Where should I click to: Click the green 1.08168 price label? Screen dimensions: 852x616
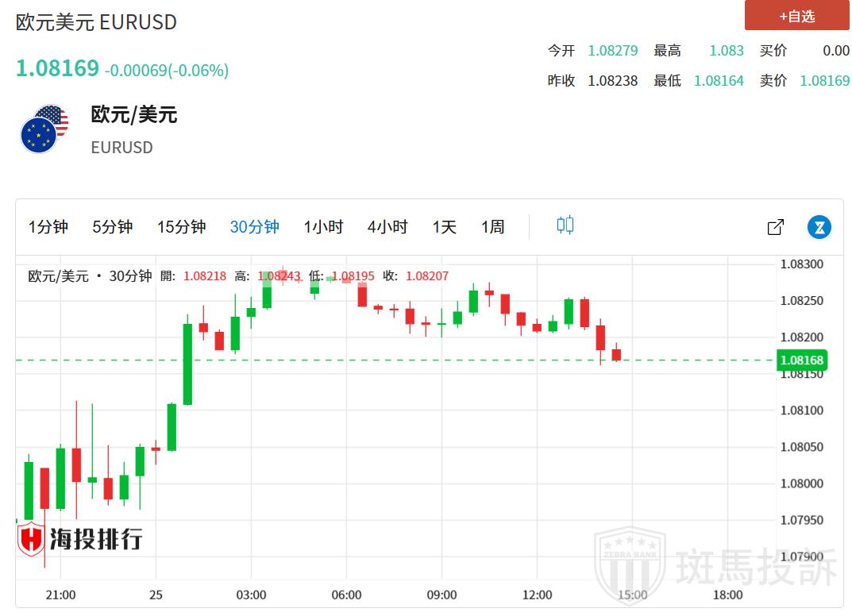(802, 360)
